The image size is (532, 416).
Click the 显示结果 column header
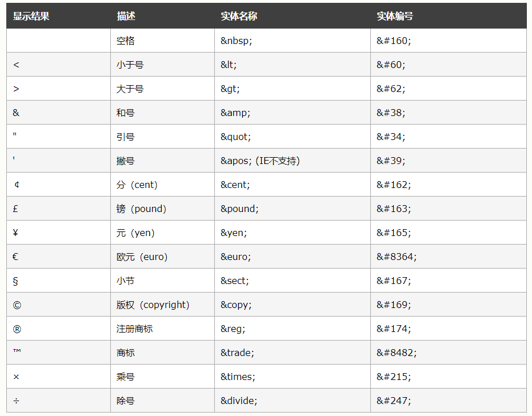pos(31,16)
